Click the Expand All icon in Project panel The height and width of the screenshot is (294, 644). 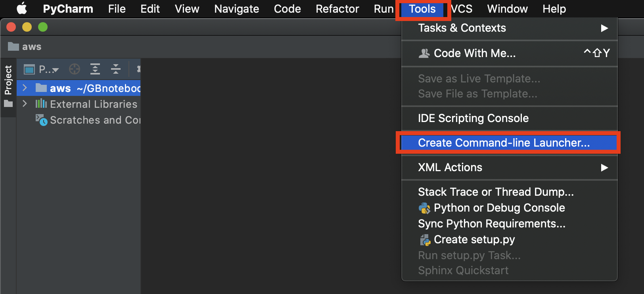tap(95, 69)
